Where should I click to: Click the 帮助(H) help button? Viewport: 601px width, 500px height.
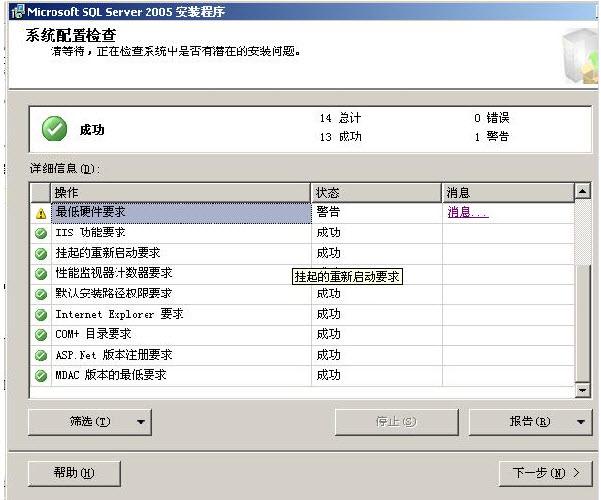click(x=74, y=473)
